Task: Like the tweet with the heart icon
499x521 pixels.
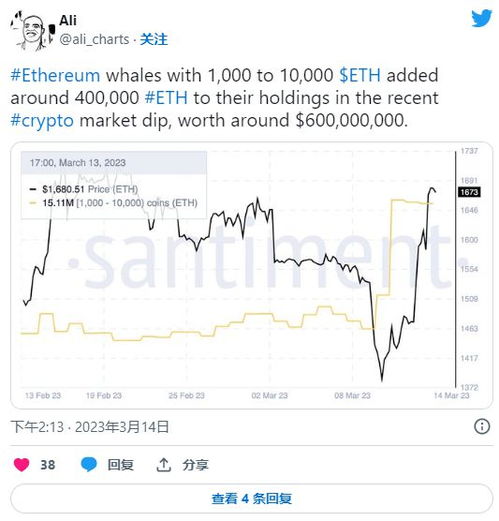Action: click(x=22, y=465)
